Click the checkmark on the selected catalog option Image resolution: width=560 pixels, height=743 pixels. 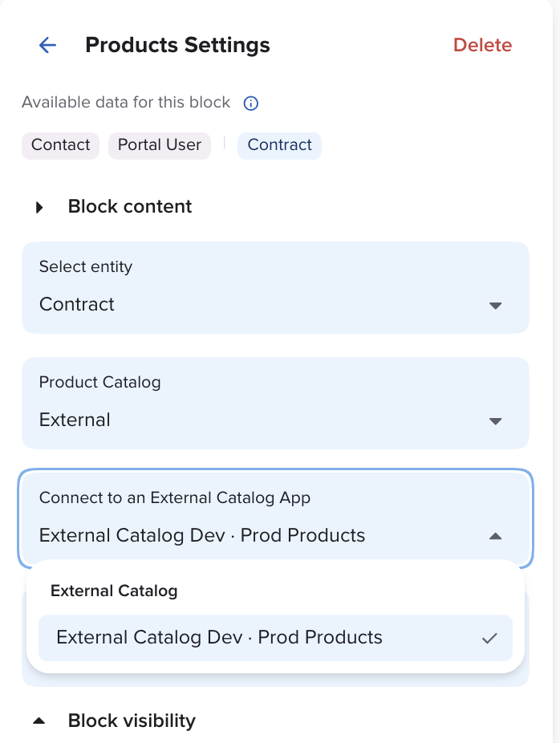tap(489, 639)
